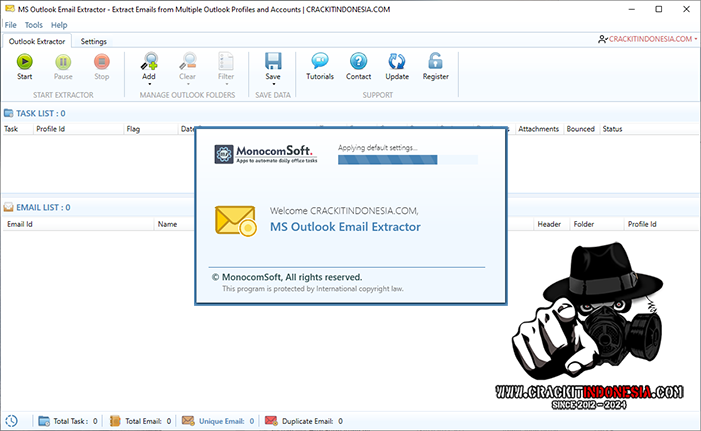
Task: Click the Email Id column header
Action: coord(20,224)
